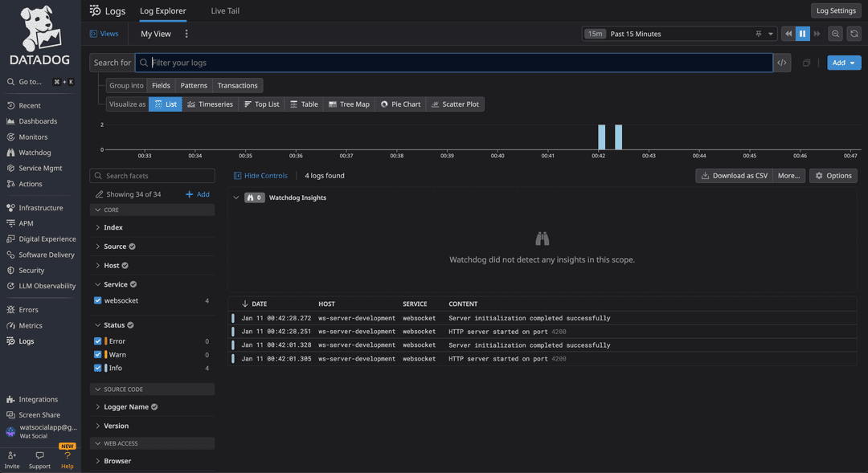The image size is (868, 473).
Task: Visualize logs as Tree Map
Action: coord(349,104)
